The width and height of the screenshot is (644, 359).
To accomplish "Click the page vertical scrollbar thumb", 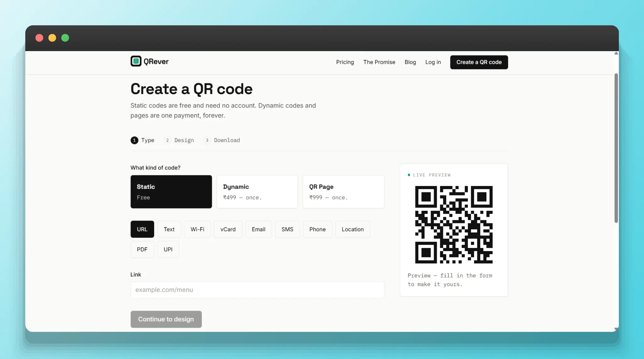I will [616, 148].
